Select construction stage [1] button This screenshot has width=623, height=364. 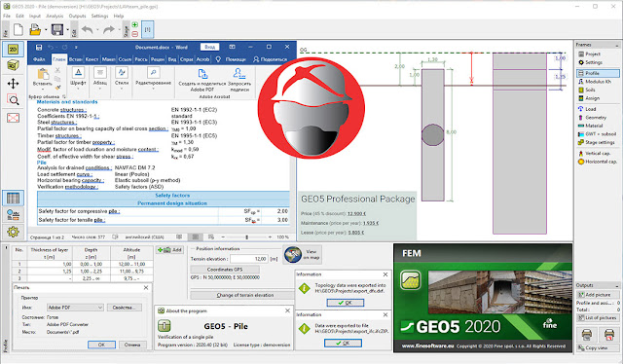pyautogui.click(x=147, y=30)
